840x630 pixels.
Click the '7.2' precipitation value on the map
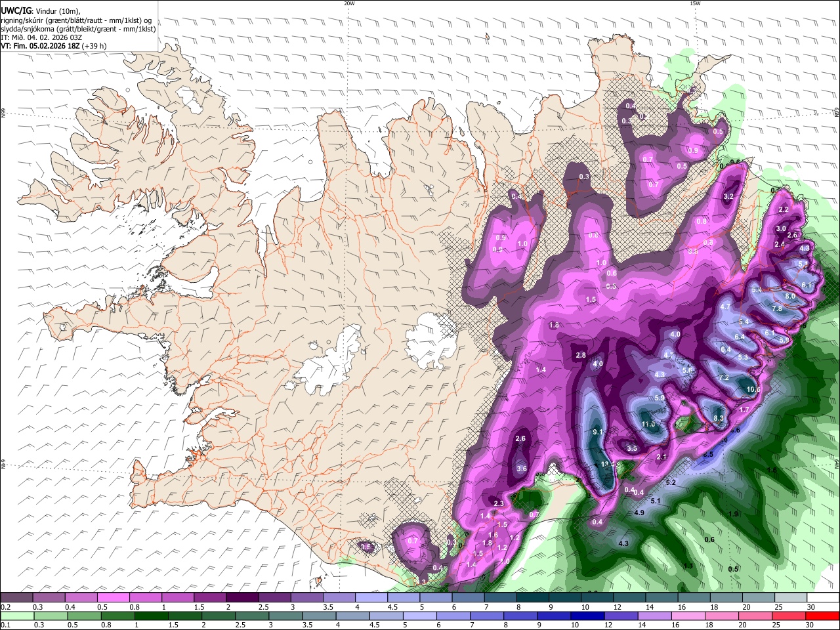724,378
